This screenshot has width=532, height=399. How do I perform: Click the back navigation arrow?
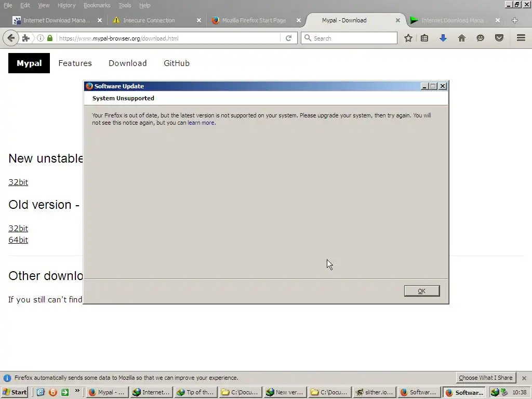[11, 38]
